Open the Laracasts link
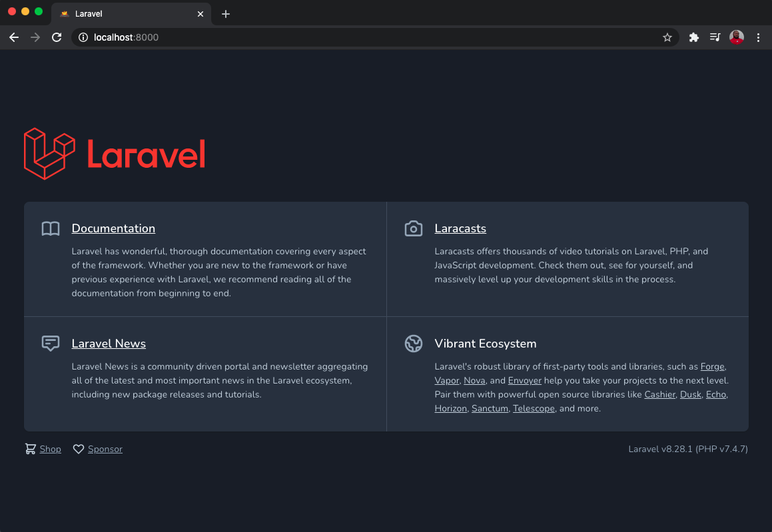This screenshot has height=532, width=772. click(460, 228)
